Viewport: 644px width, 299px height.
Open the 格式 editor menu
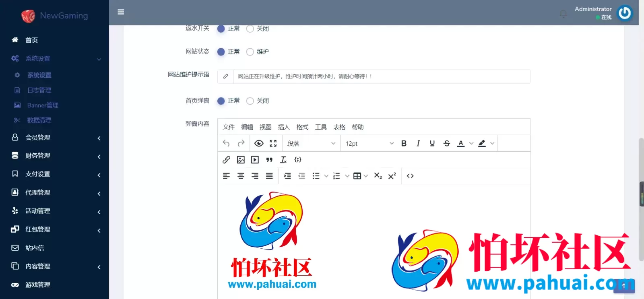click(x=302, y=127)
